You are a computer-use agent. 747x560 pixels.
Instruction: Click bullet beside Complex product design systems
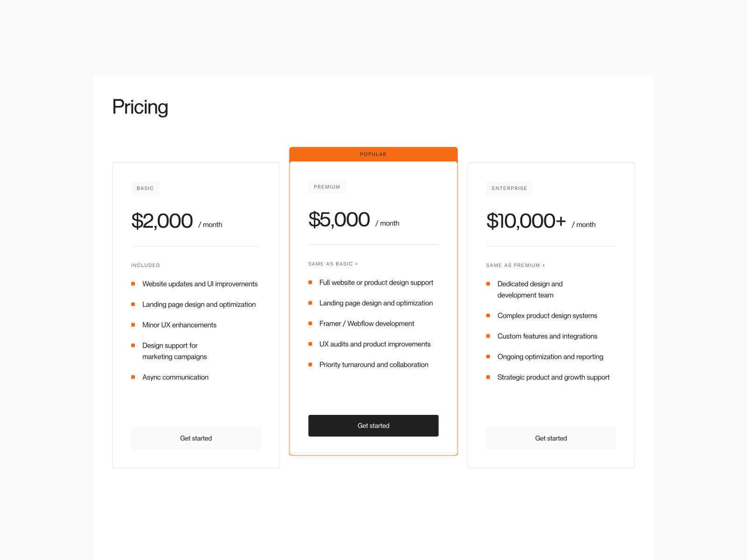488,315
